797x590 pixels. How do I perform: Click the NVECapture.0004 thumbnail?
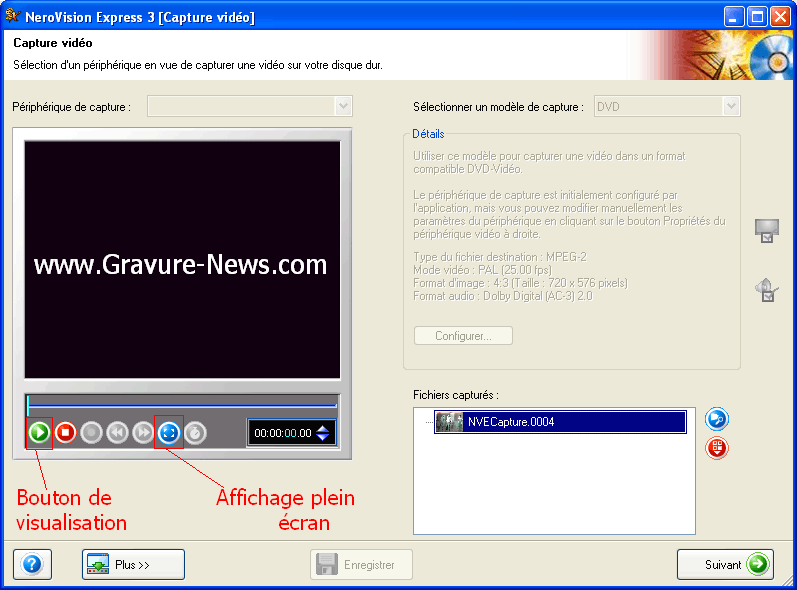point(449,422)
